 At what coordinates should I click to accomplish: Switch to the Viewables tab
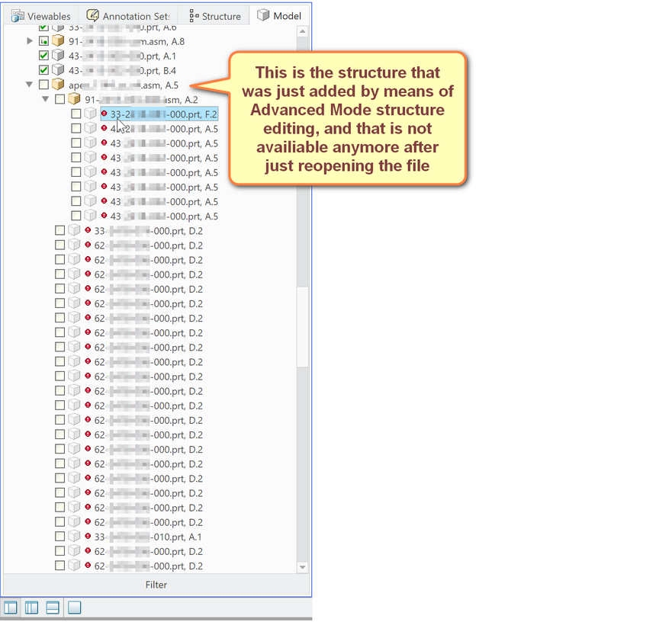pos(40,16)
